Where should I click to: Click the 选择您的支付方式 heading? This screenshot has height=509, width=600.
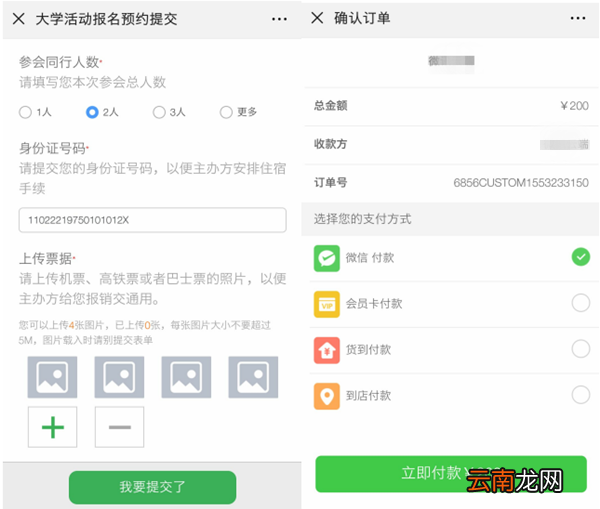coord(362,219)
